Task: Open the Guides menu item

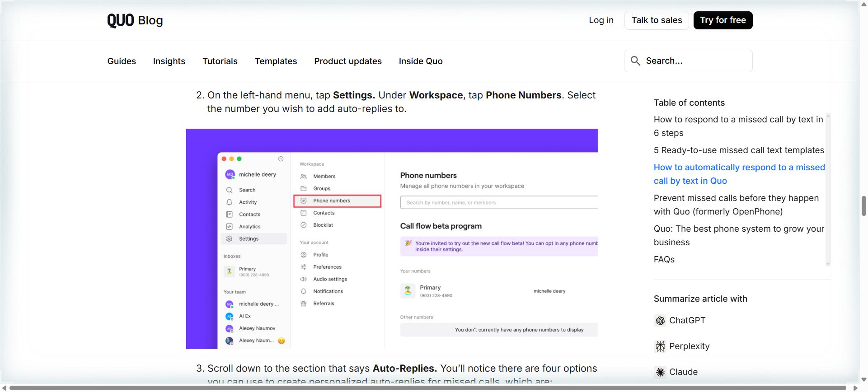Action: click(x=122, y=61)
